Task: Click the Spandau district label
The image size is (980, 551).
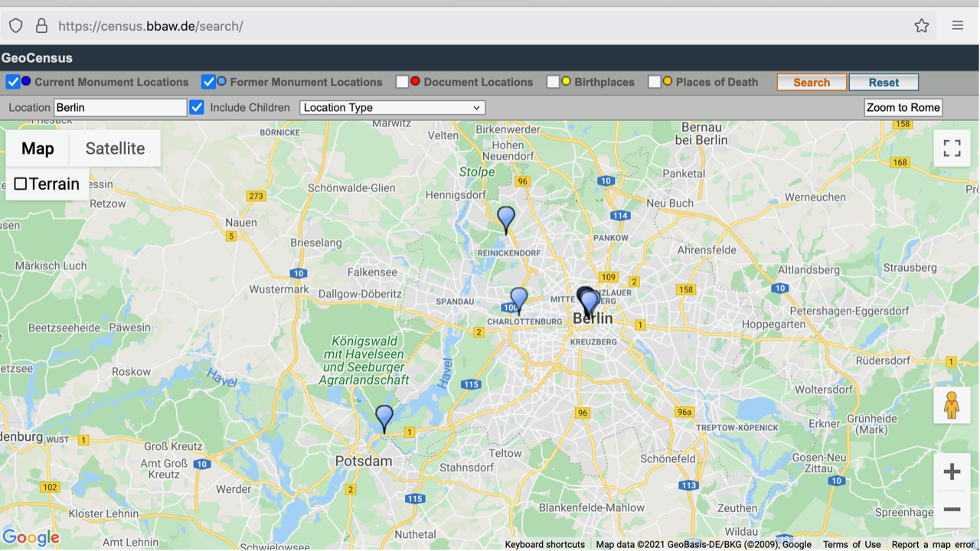Action: (x=455, y=302)
